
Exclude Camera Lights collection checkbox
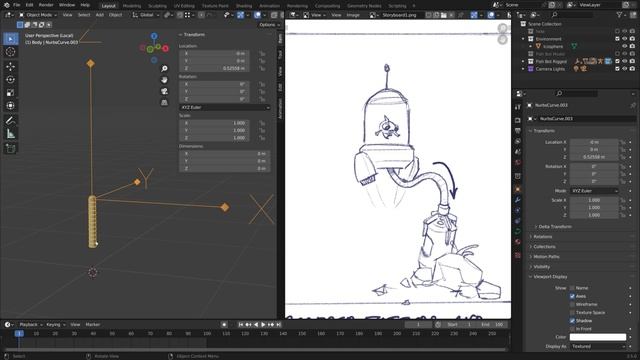[617, 69]
